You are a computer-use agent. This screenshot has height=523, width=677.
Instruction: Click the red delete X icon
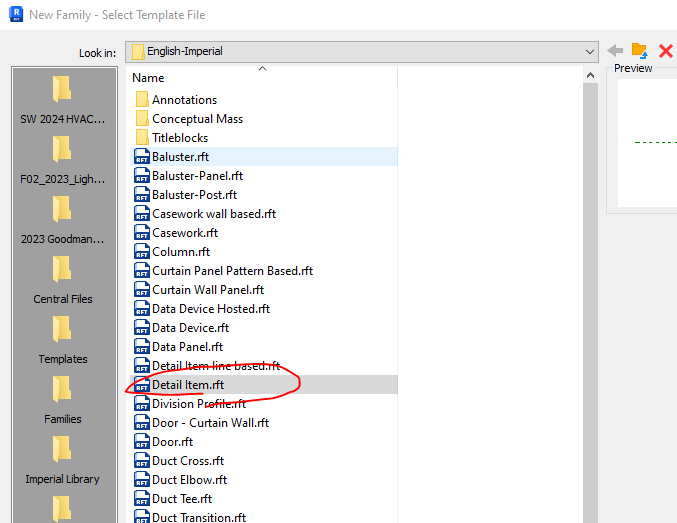pyautogui.click(x=665, y=51)
